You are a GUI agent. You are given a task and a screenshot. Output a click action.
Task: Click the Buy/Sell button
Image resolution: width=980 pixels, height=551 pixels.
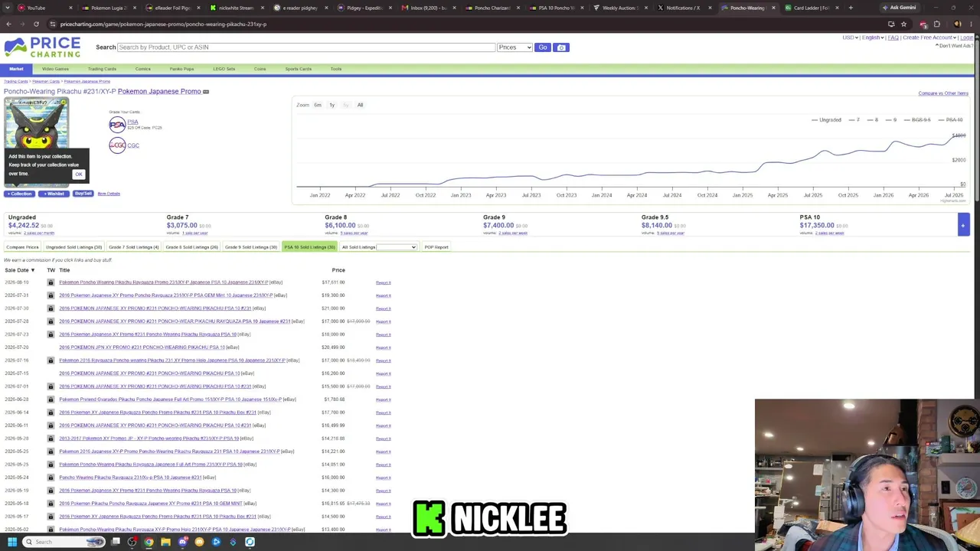[83, 194]
